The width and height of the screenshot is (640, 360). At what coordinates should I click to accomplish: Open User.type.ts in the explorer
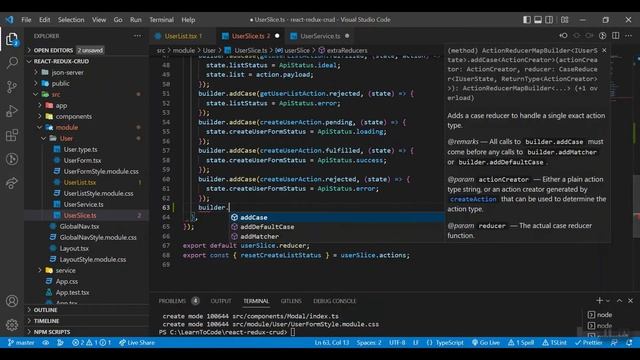[87, 149]
